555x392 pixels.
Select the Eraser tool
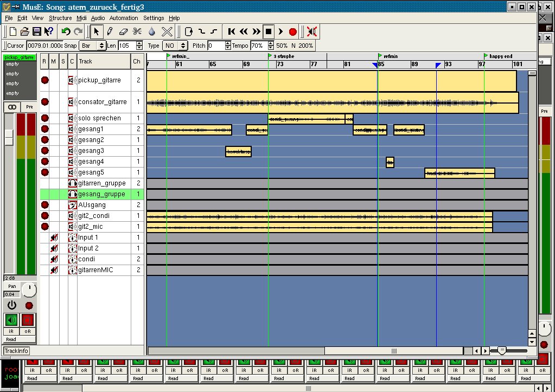pyautogui.click(x=123, y=31)
